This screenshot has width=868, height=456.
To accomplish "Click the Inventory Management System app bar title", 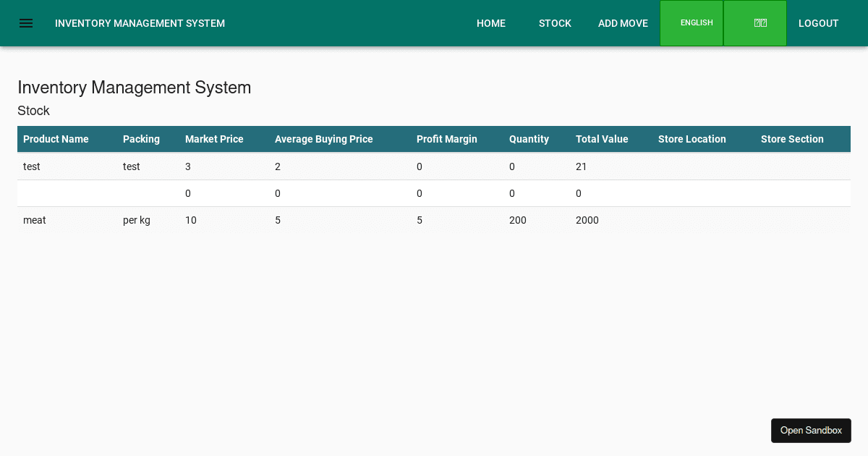I will coord(140,23).
